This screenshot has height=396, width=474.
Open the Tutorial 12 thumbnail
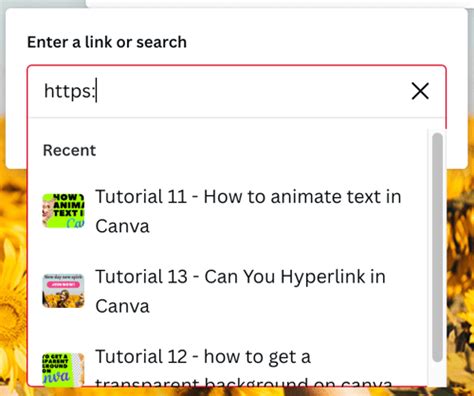coord(63,370)
